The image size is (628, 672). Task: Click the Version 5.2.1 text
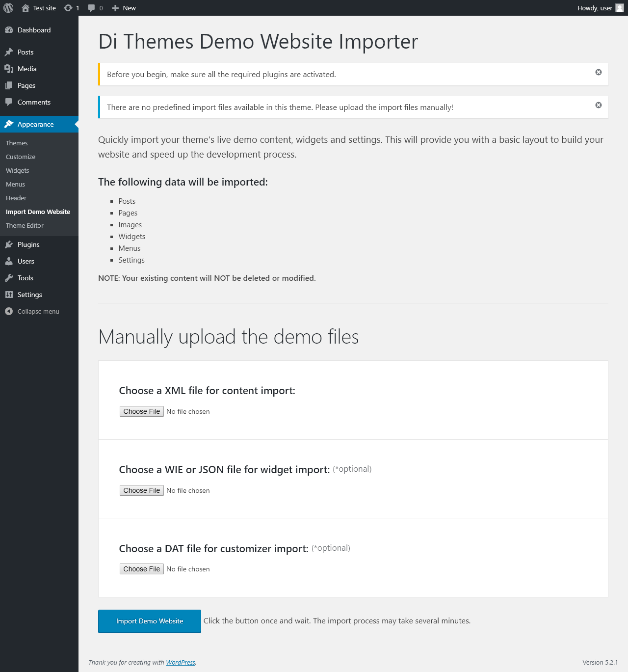(600, 662)
